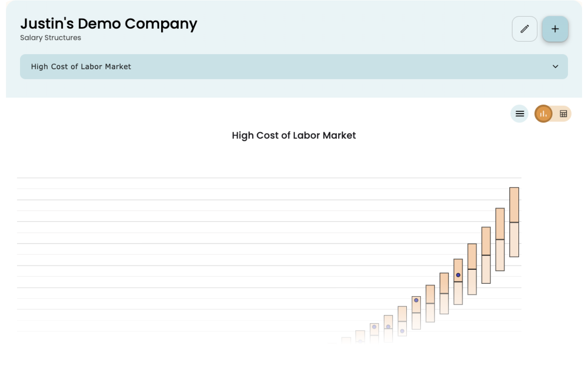This screenshot has width=588, height=365.
Task: Select the chart title High Cost of Labor Market
Action: point(294,135)
